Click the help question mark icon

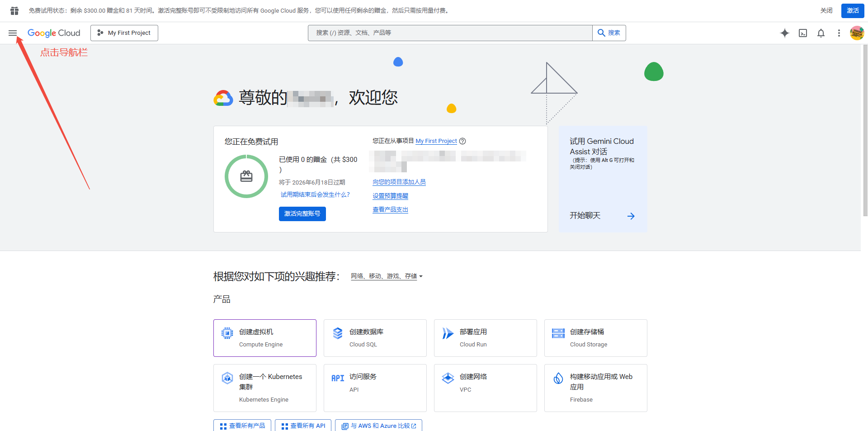(x=462, y=141)
